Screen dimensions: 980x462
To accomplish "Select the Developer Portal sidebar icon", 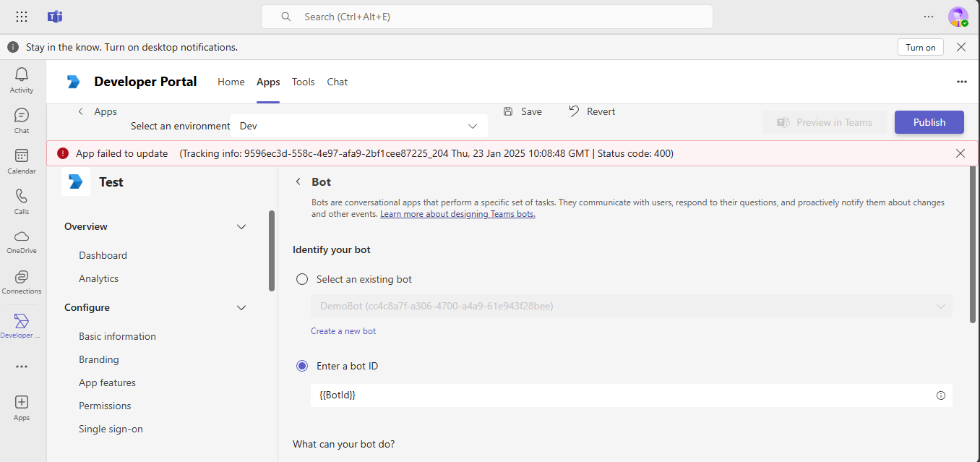I will (21, 325).
